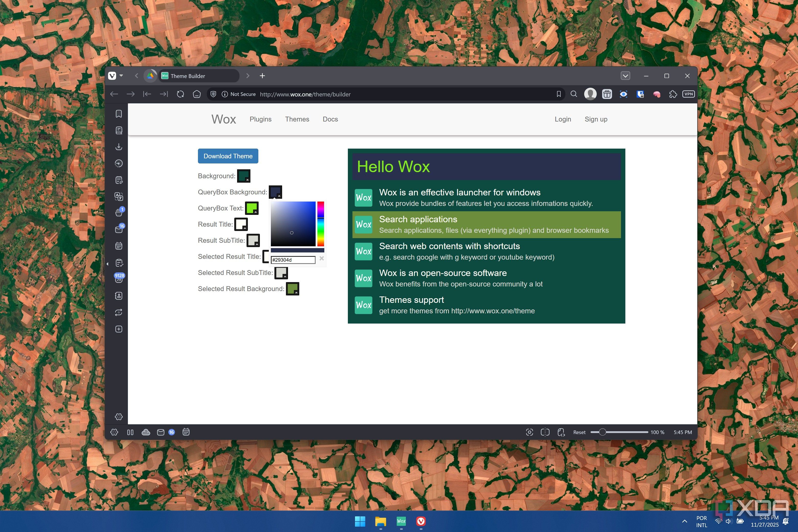798x532 pixels.
Task: Open Result SubTitle color swatch
Action: click(253, 240)
